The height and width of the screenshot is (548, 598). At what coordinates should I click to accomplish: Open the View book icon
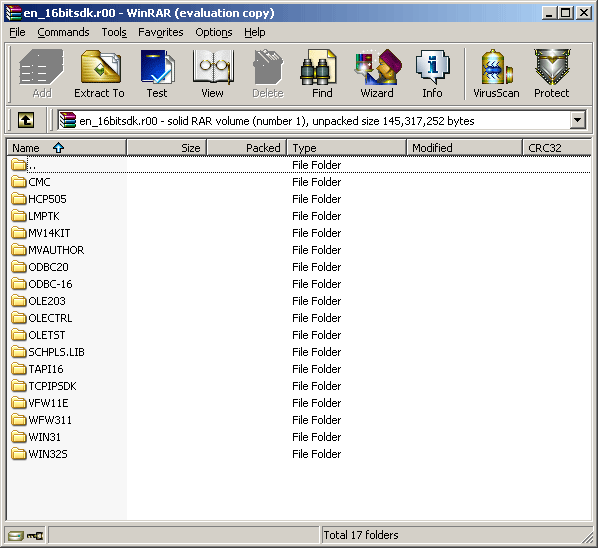212,74
